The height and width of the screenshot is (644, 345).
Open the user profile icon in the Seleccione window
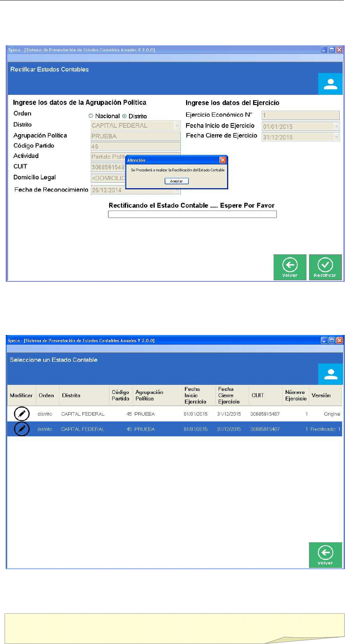(x=330, y=374)
